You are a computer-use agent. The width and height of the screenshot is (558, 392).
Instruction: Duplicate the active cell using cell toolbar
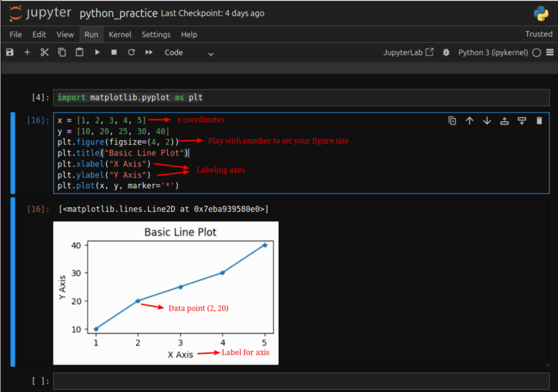(x=452, y=121)
